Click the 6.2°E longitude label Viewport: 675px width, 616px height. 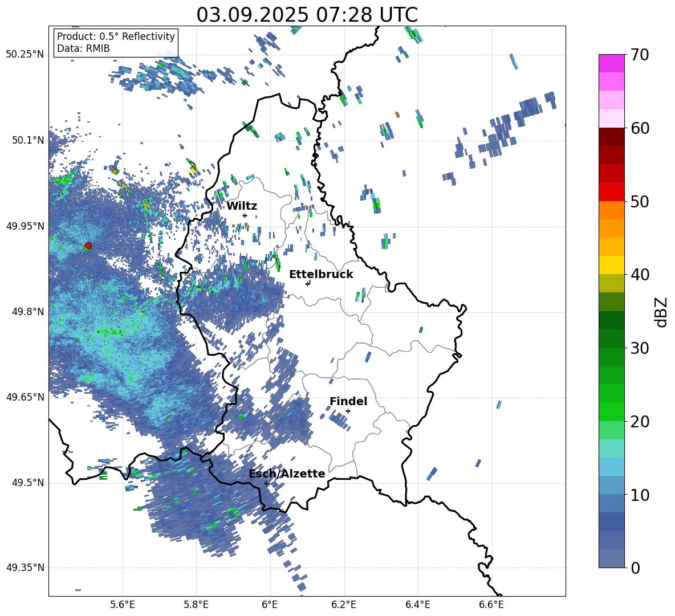[x=344, y=605]
